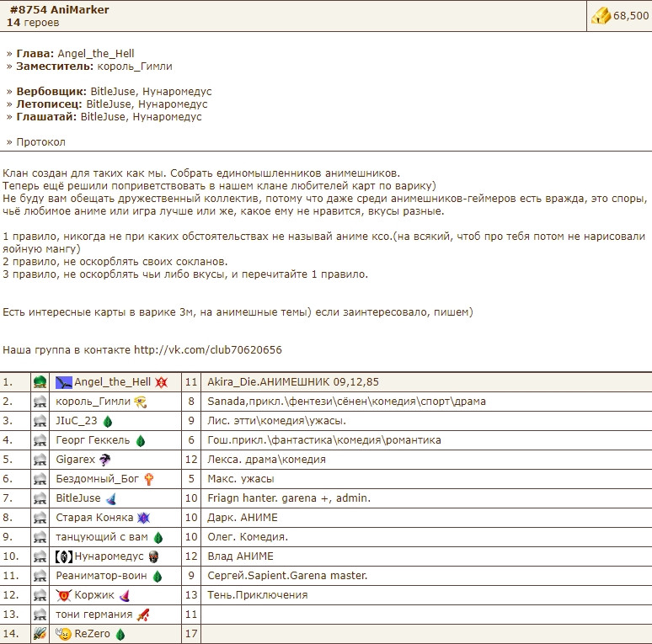Open Нунаромедус profile in member list
Image resolution: width=652 pixels, height=644 pixels.
109,556
